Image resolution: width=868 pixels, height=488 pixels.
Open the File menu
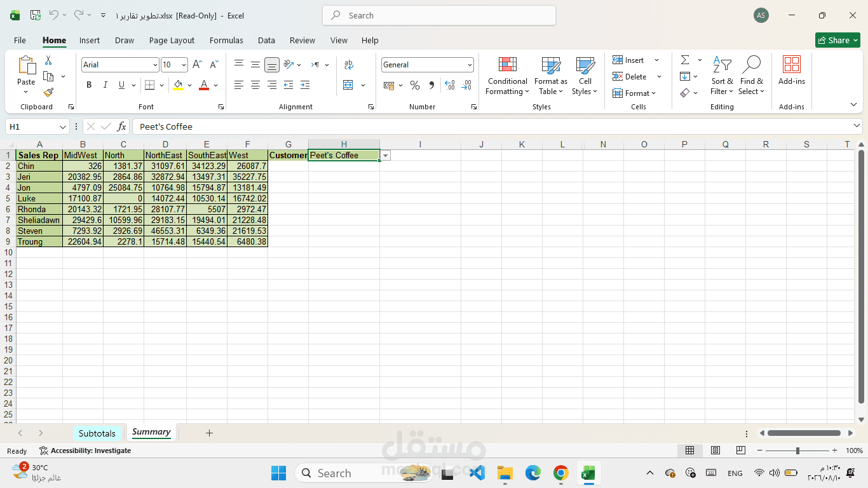pos(20,40)
